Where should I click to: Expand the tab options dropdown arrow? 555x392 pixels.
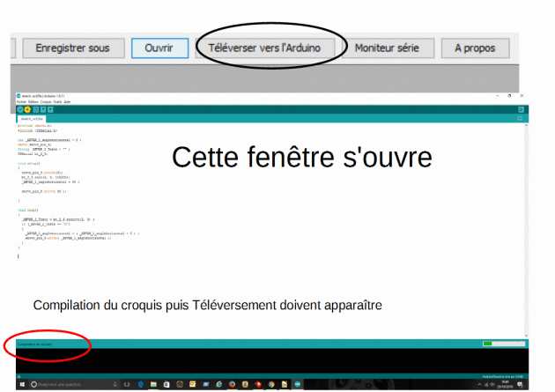point(521,117)
